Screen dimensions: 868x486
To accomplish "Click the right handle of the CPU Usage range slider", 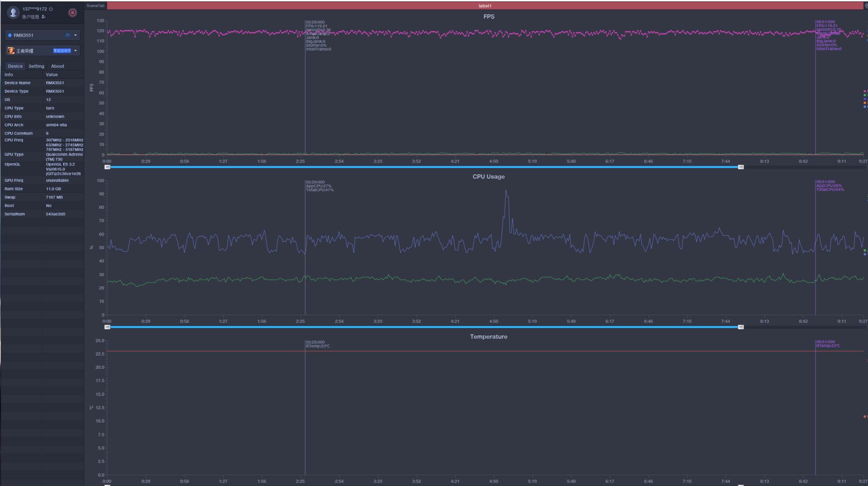I will (x=741, y=327).
